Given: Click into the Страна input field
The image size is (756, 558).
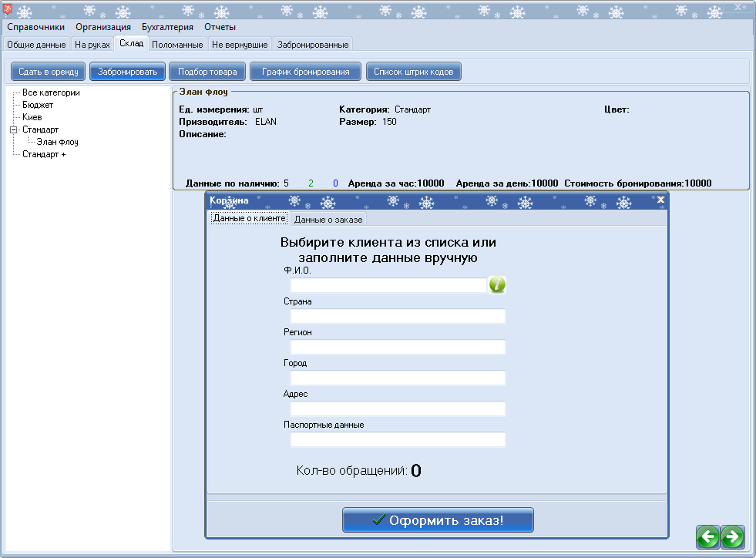Looking at the screenshot, I should (x=398, y=316).
